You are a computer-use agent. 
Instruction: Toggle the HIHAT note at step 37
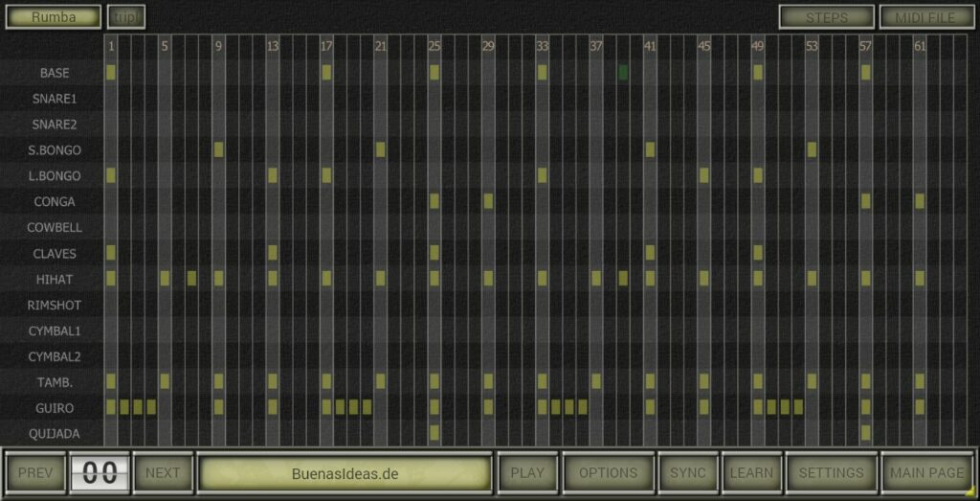596,279
